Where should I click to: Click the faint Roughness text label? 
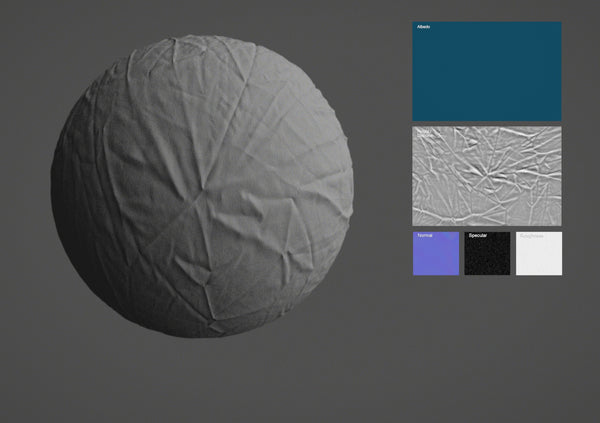point(531,236)
